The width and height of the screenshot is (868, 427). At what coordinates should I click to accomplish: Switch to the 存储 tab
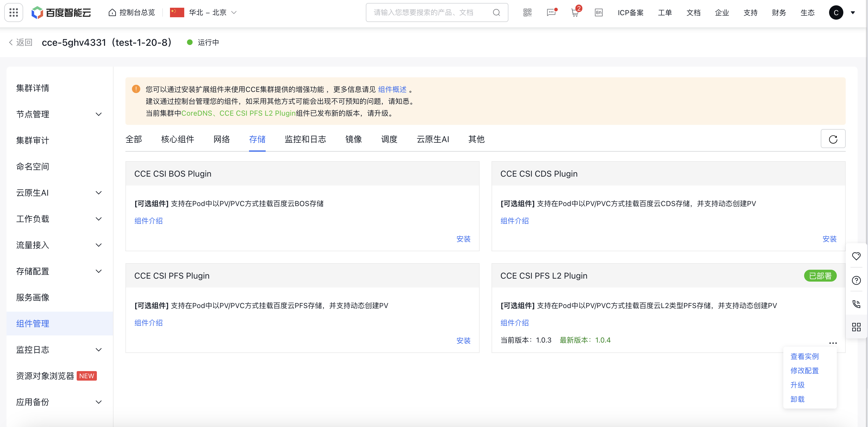(257, 139)
